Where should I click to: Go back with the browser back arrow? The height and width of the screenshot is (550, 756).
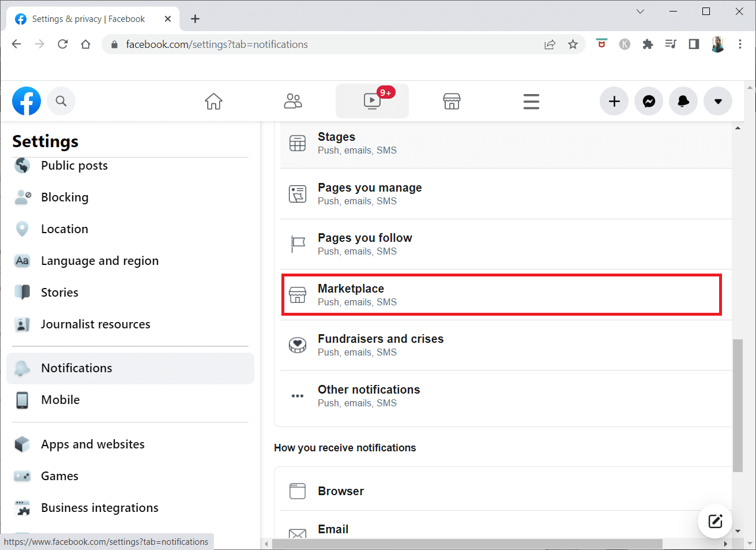coord(17,44)
